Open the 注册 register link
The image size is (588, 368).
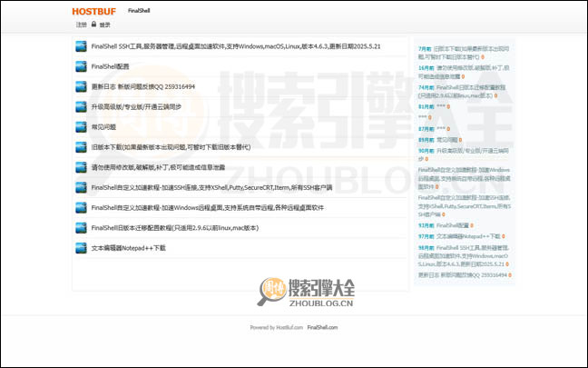81,25
